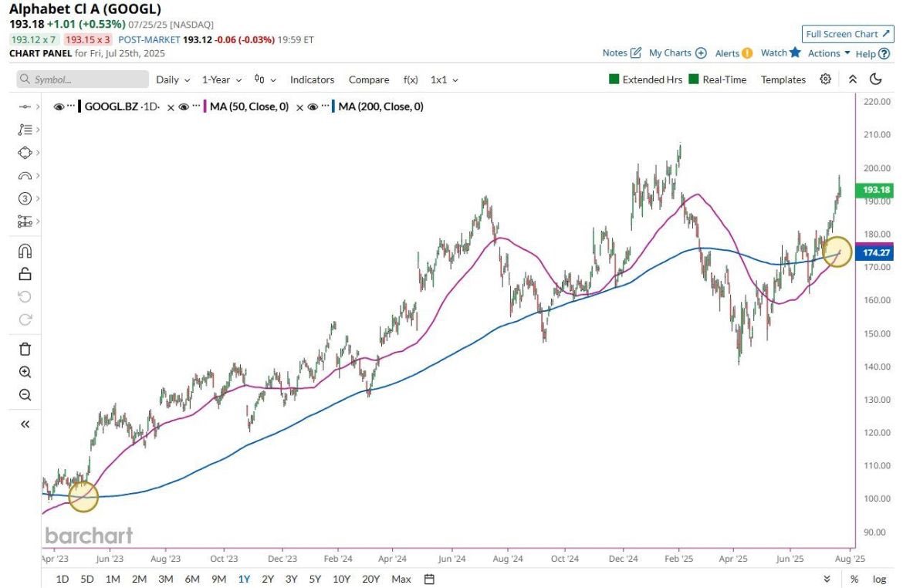903x588 pixels.
Task: Open the candlestick chart type dropdown
Action: [265, 79]
